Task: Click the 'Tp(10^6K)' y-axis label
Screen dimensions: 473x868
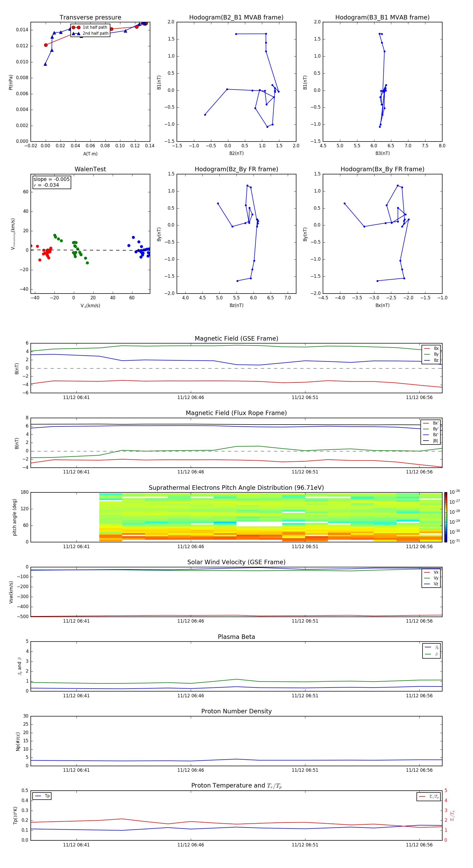Action: (16, 815)
